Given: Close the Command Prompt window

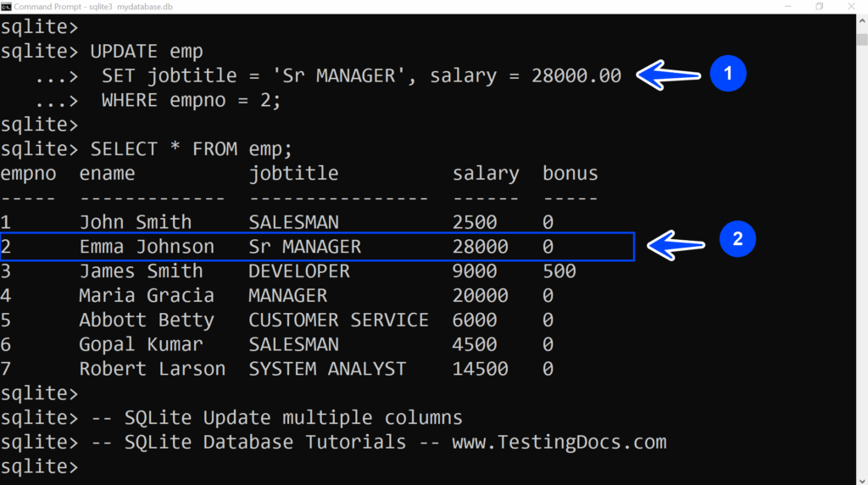Looking at the screenshot, I should point(851,6).
